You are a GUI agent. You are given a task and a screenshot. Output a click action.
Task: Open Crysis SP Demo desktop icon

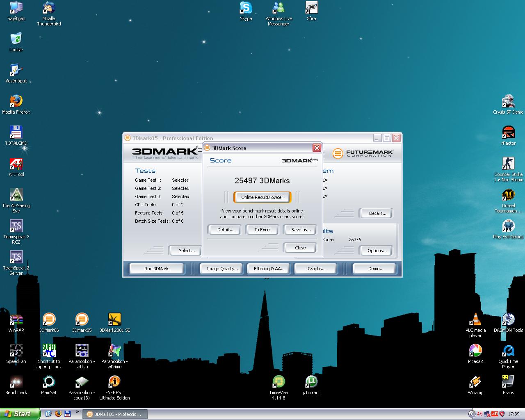[508, 105]
